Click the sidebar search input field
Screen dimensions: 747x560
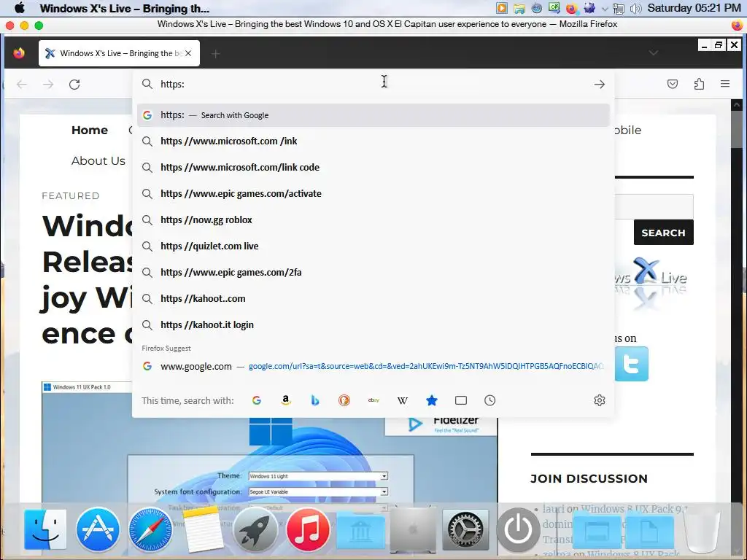click(654, 206)
